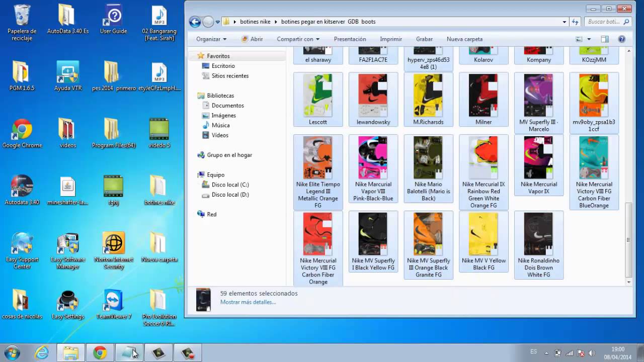Image resolution: width=644 pixels, height=362 pixels.
Task: Open the recent pages dropdown next to forward arrow
Action: [x=218, y=22]
